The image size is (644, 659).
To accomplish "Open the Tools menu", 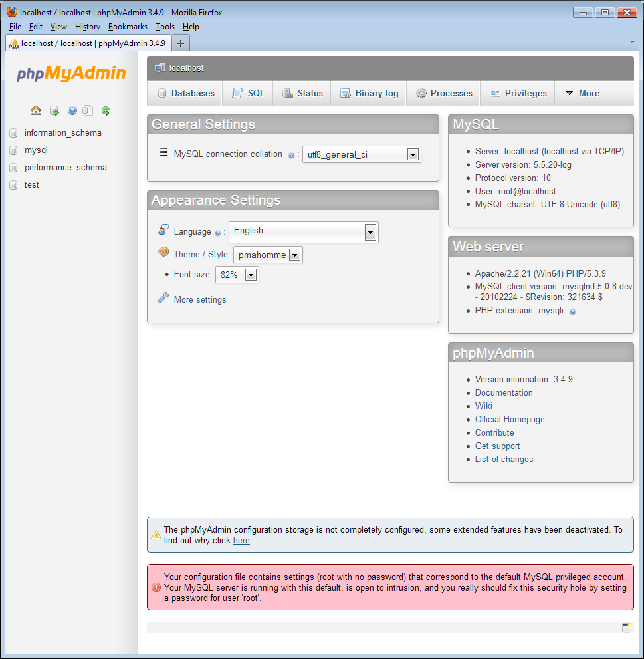I will 165,27.
